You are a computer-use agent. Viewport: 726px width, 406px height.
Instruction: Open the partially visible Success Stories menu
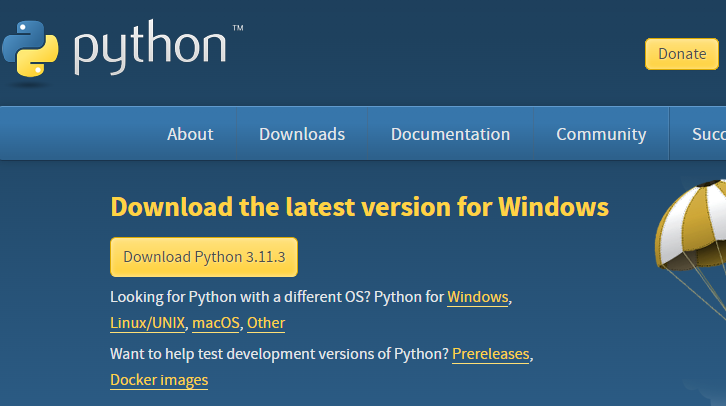[x=708, y=134]
